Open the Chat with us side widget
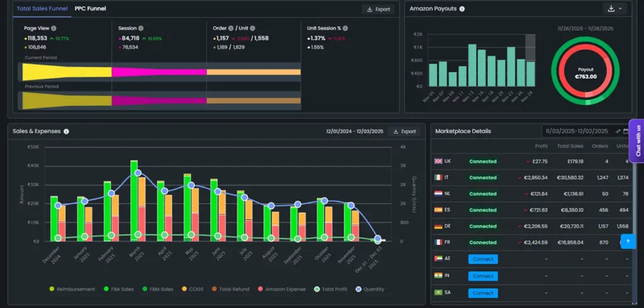Screen dimensions: 644x308 tap(636, 140)
